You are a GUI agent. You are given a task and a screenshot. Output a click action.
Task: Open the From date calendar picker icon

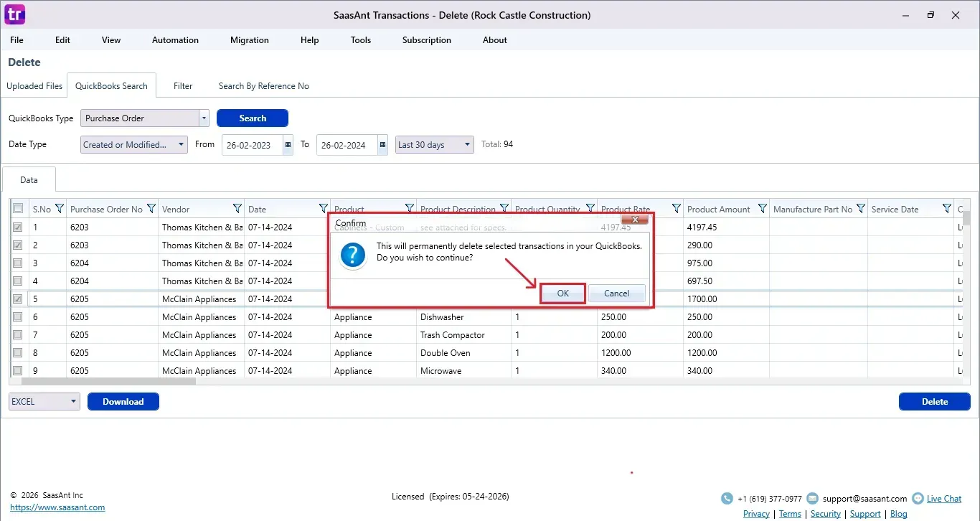tap(288, 145)
